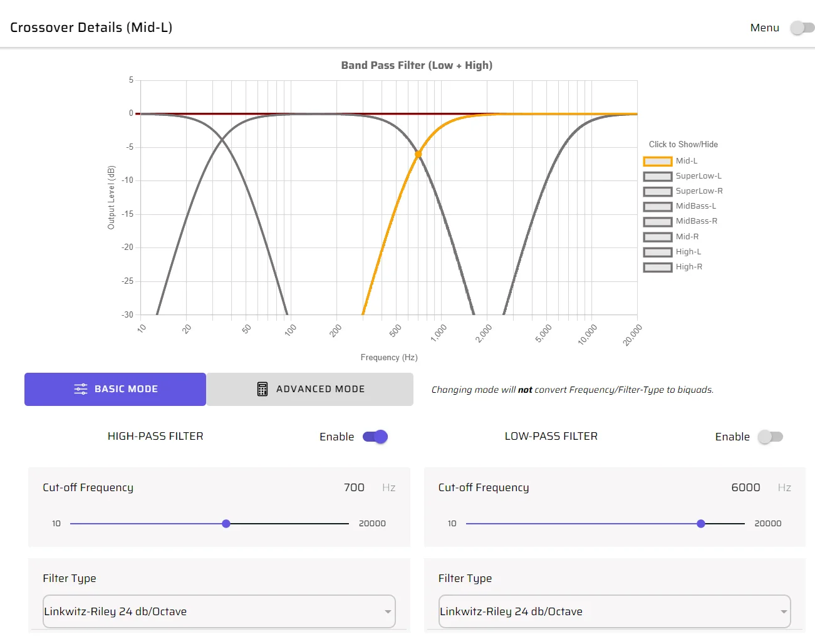Toggle the Menu switch
The image size is (815, 644).
click(x=802, y=28)
